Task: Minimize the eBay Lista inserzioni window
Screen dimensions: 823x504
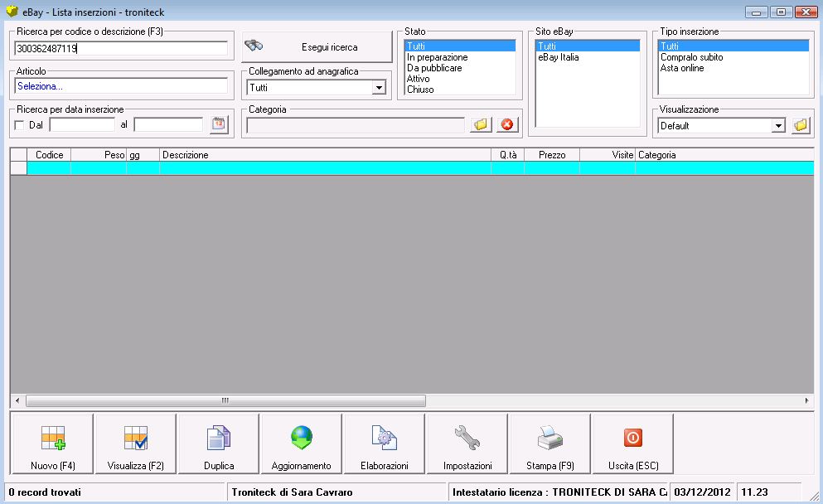Action: point(757,12)
